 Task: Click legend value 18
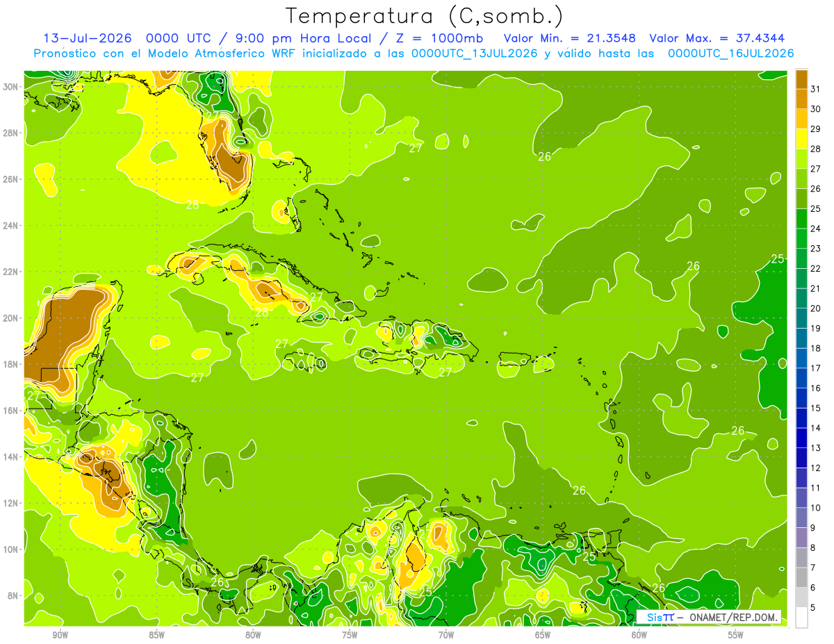tap(816, 348)
